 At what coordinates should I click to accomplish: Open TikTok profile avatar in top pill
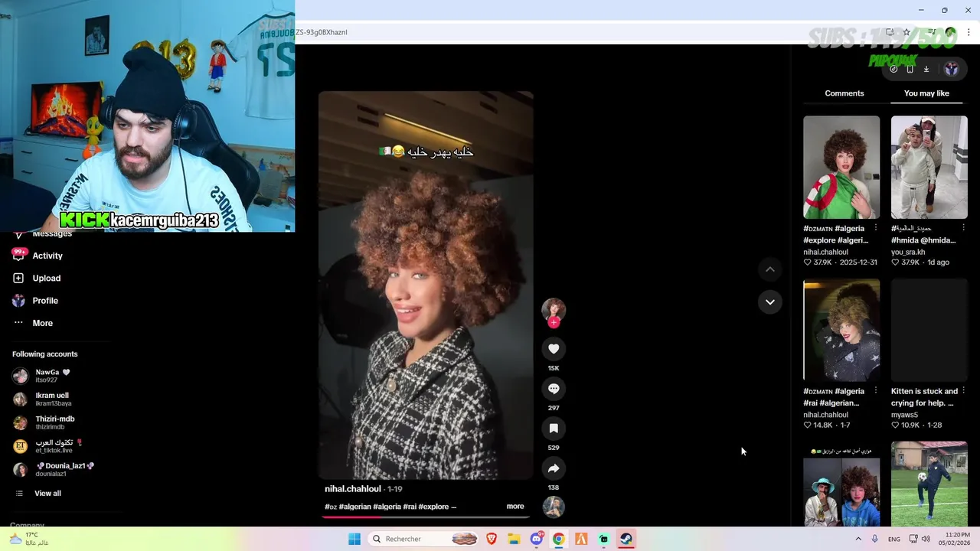pyautogui.click(x=952, y=69)
